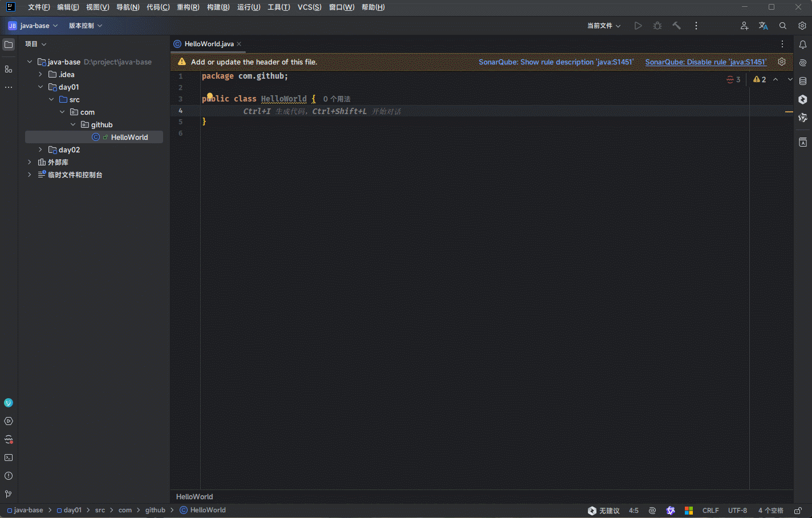
Task: Expand the day02 folder
Action: tap(40, 150)
